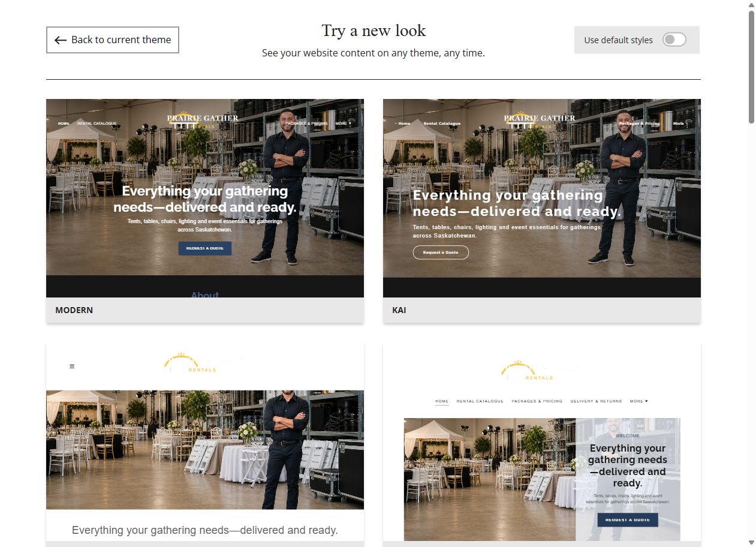
Task: Click the hero banner image in the third theme preview
Action: 205,450
